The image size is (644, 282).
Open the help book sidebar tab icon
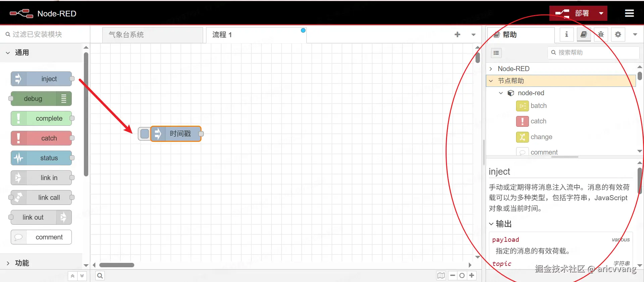pyautogui.click(x=584, y=35)
